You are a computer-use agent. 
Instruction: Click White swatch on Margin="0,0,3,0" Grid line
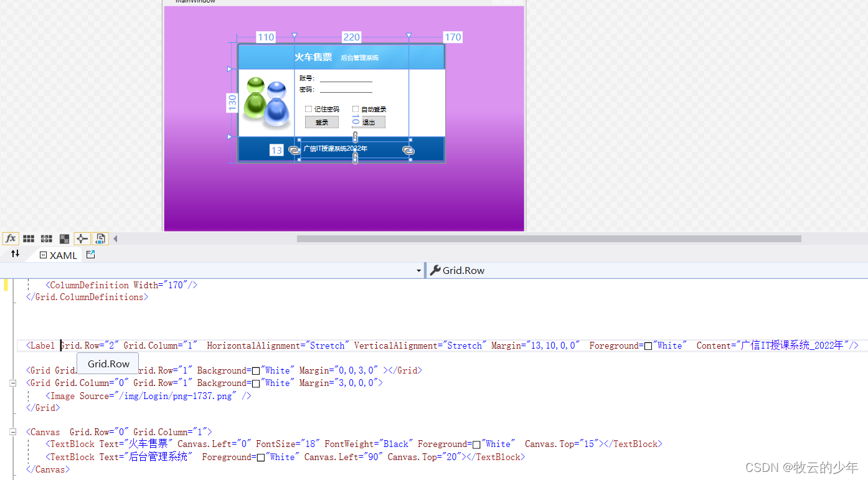(x=255, y=371)
